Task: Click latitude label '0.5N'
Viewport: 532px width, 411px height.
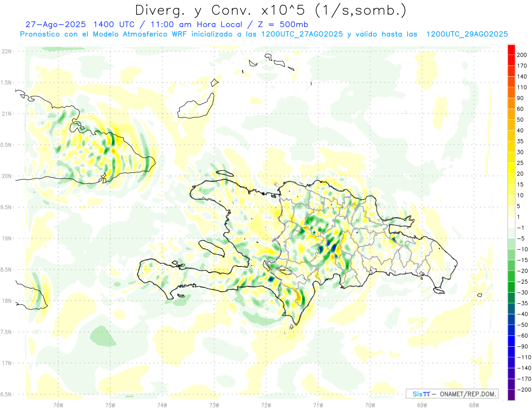Action: [x=6, y=145]
